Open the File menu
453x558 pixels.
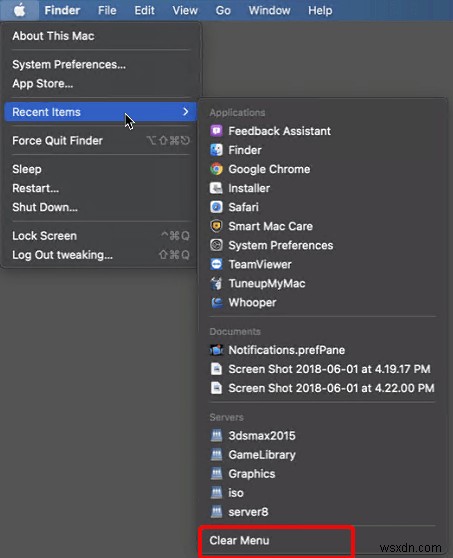point(107,10)
